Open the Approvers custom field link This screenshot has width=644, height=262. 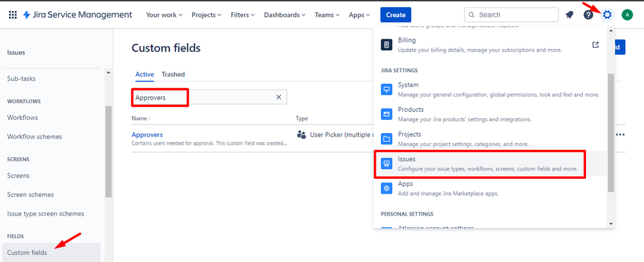[x=147, y=134]
